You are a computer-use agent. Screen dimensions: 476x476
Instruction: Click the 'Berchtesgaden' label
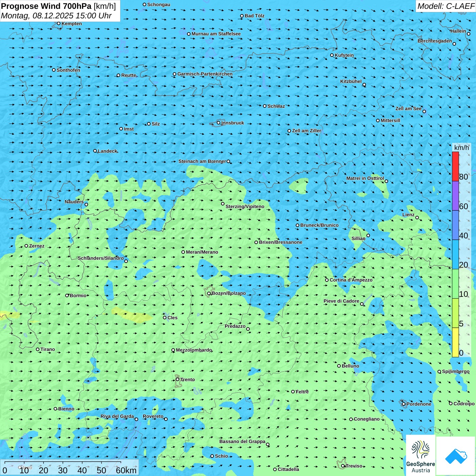point(435,41)
